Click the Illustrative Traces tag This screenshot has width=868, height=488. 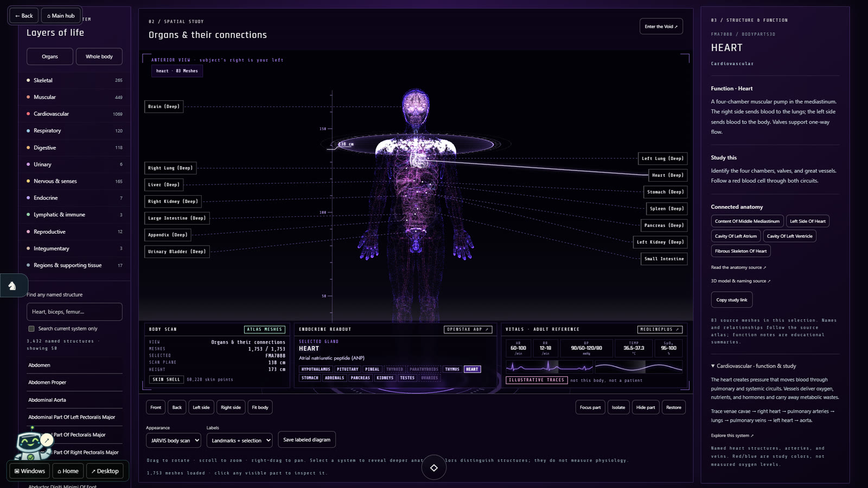537,380
